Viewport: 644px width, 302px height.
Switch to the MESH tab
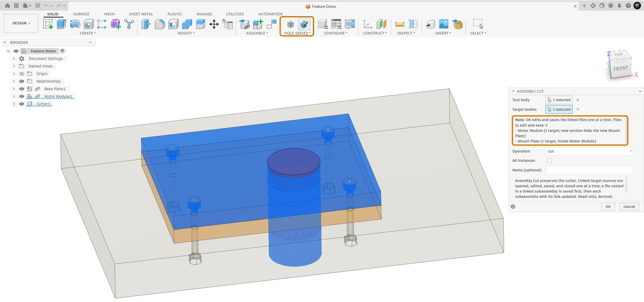109,14
